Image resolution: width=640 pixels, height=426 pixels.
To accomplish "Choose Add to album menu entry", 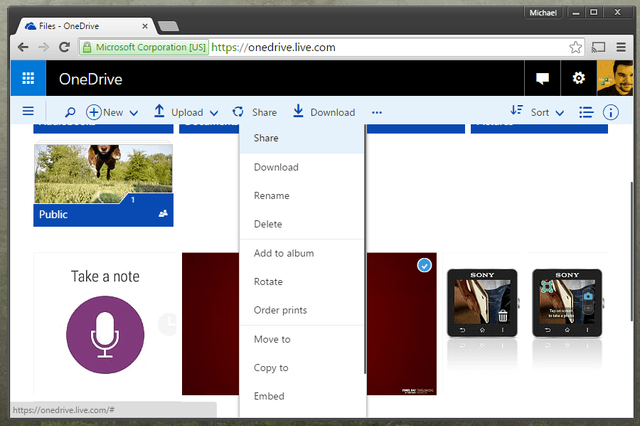I will tap(302, 253).
